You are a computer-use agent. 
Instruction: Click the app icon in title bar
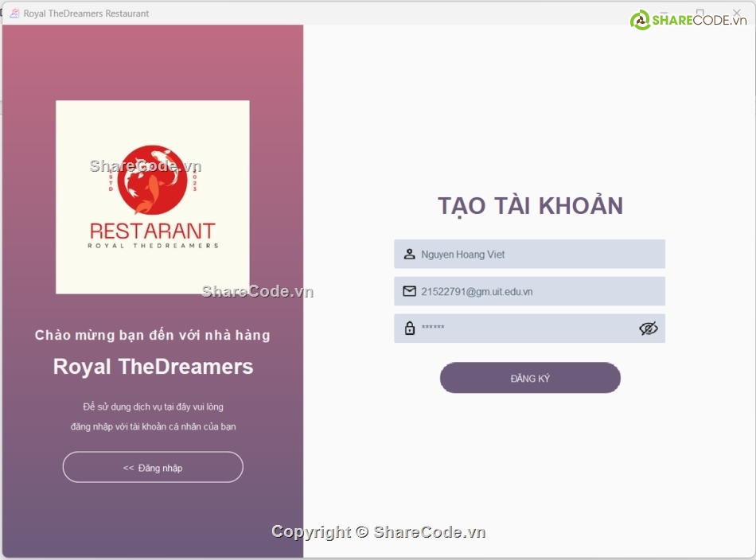coord(14,13)
